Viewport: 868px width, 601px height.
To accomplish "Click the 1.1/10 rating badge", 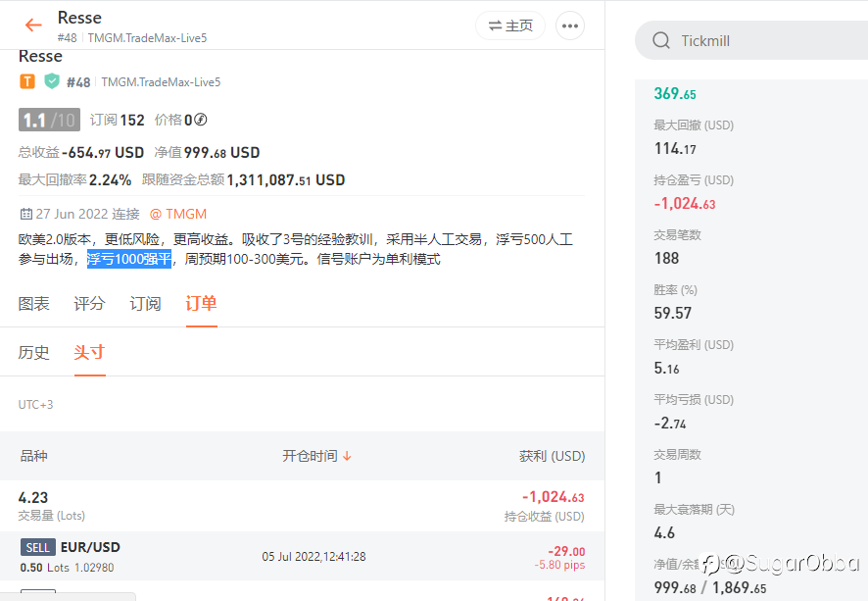I will 49,120.
